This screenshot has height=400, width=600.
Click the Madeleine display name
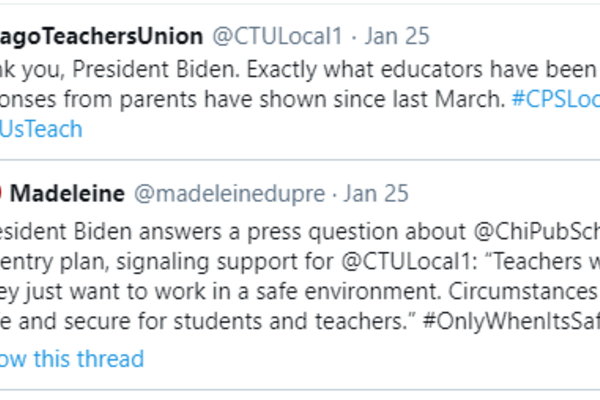click(68, 192)
